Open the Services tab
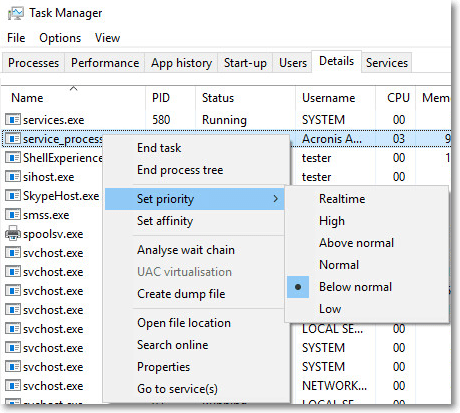The width and height of the screenshot is (460, 413). (387, 63)
